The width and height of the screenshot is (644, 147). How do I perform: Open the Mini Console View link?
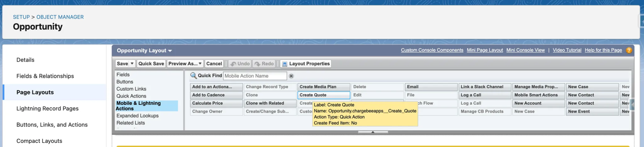pyautogui.click(x=525, y=50)
